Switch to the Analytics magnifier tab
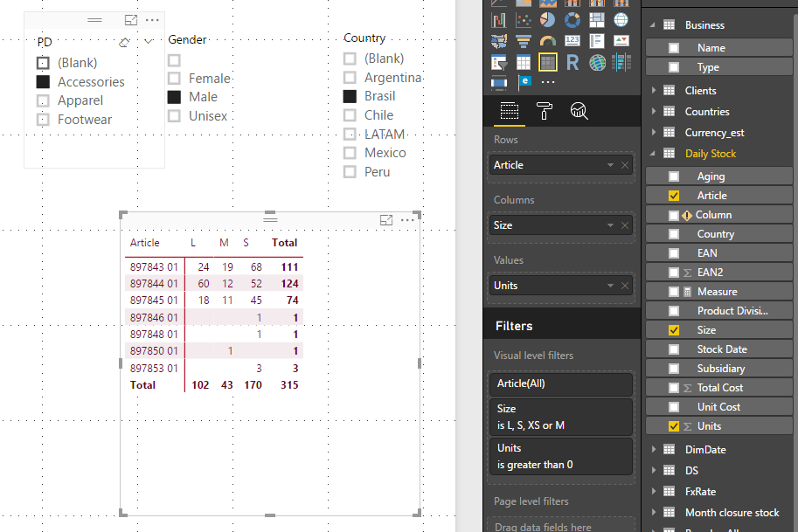Viewport: 798px width, 532px height. click(x=579, y=111)
